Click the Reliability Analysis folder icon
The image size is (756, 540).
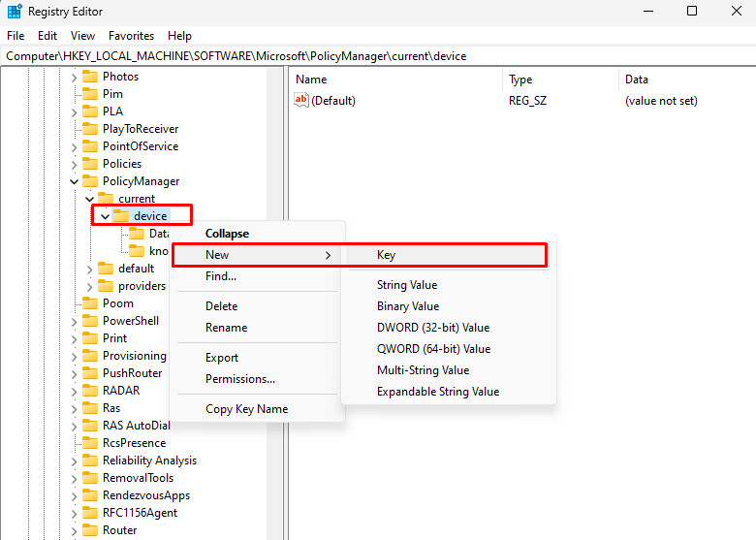coord(90,461)
